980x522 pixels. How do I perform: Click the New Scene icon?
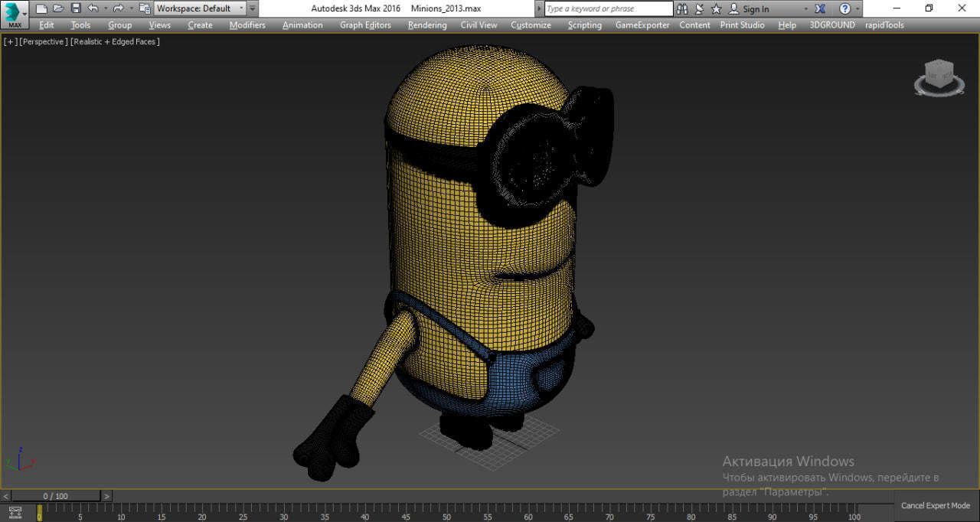(41, 8)
